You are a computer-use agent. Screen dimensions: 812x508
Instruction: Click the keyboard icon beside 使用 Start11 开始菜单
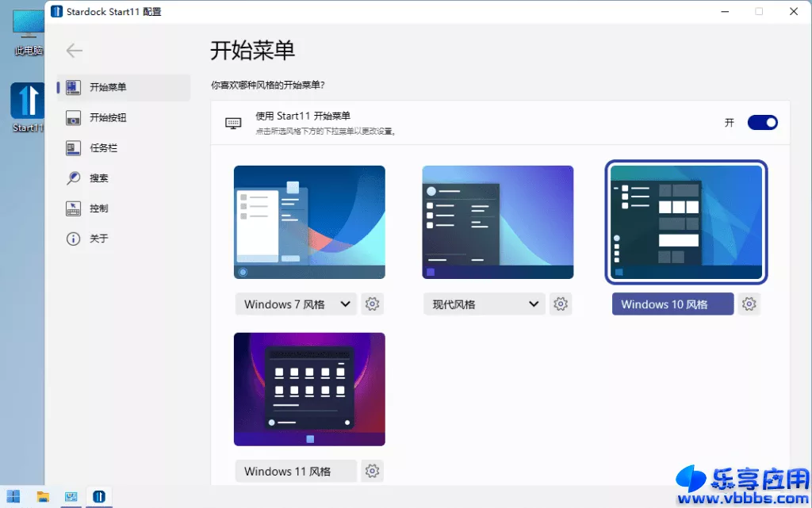coord(233,123)
